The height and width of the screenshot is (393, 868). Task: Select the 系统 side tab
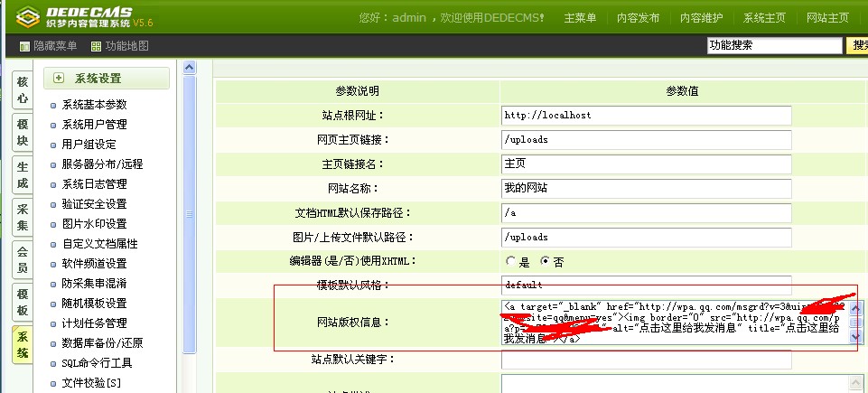point(23,344)
